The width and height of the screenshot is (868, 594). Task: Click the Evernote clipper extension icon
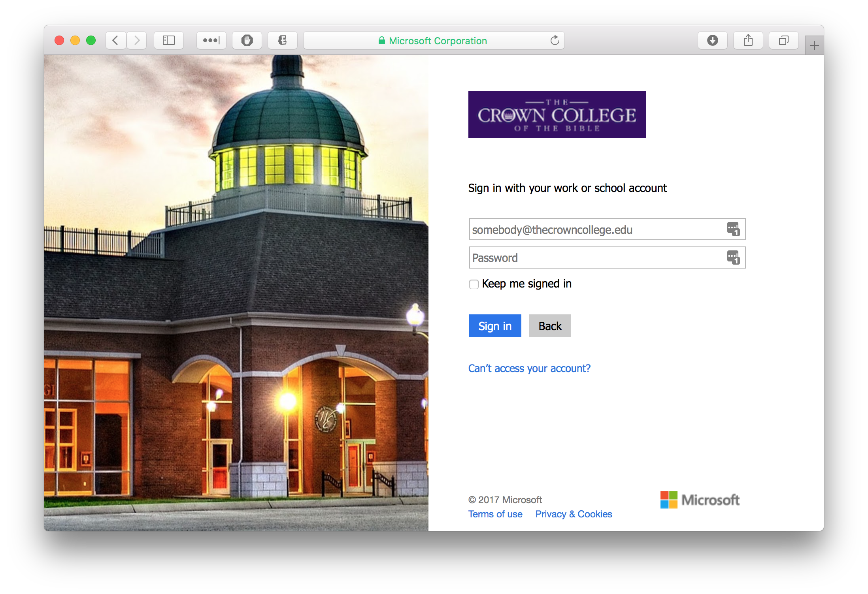pyautogui.click(x=282, y=40)
